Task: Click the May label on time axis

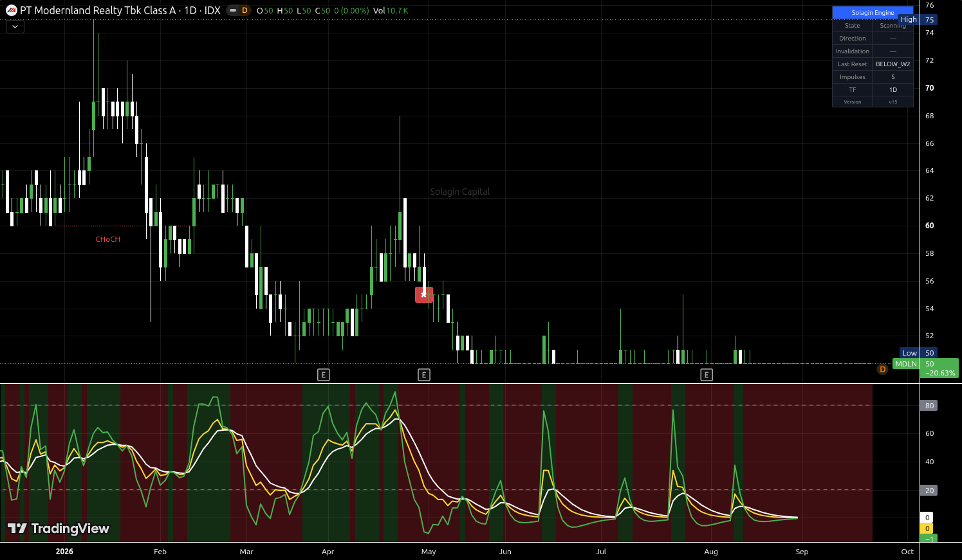Action: click(429, 552)
